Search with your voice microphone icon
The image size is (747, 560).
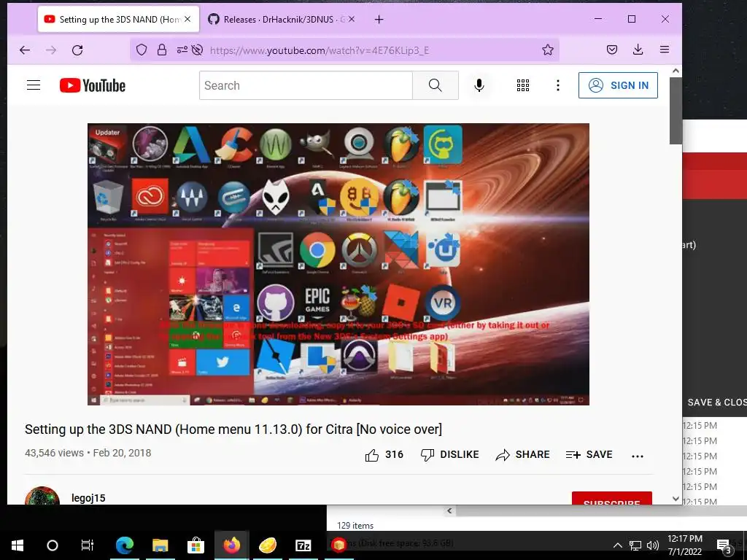(479, 85)
